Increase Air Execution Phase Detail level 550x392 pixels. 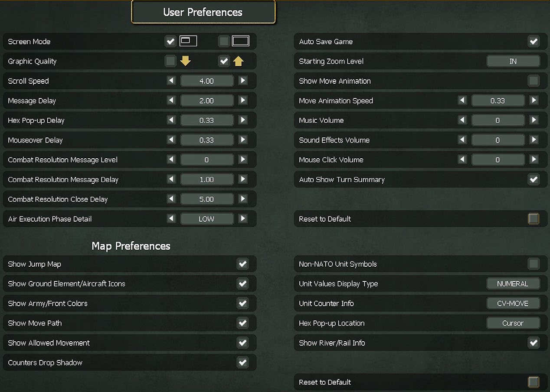pyautogui.click(x=243, y=219)
